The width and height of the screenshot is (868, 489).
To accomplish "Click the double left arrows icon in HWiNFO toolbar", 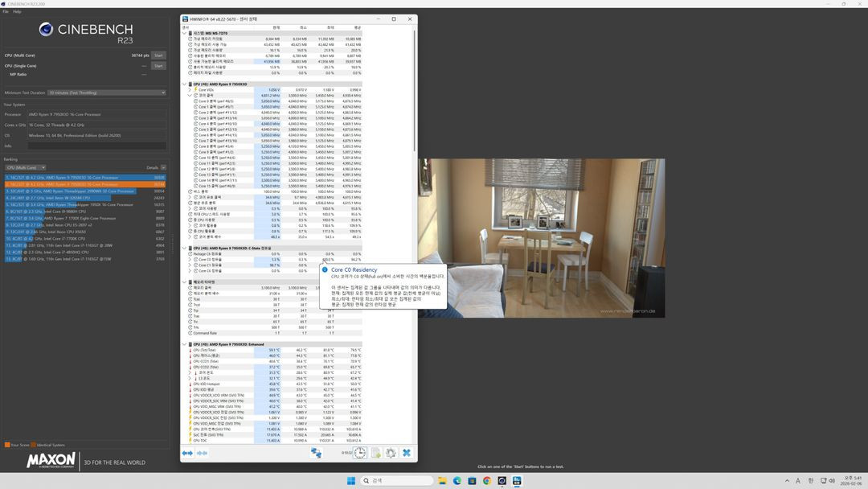I will [186, 453].
